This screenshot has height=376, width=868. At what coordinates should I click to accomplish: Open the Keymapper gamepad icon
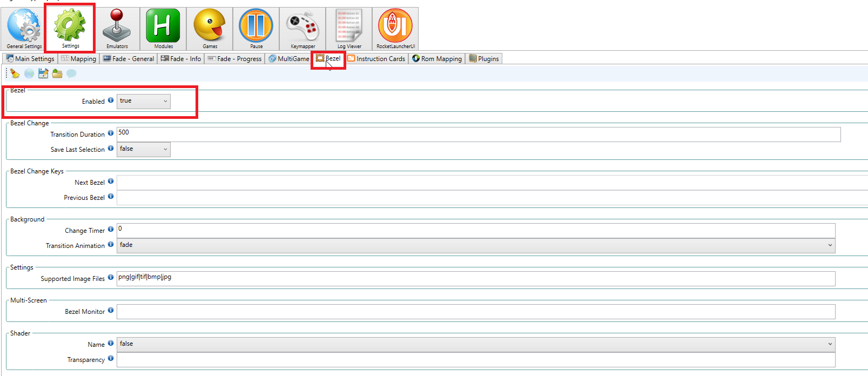pyautogui.click(x=302, y=28)
